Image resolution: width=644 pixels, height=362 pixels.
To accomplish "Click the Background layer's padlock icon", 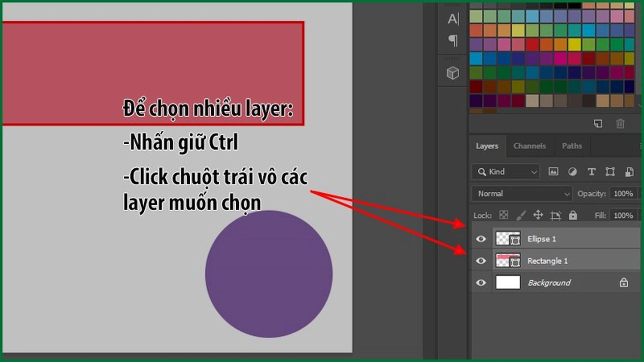I will click(x=624, y=282).
